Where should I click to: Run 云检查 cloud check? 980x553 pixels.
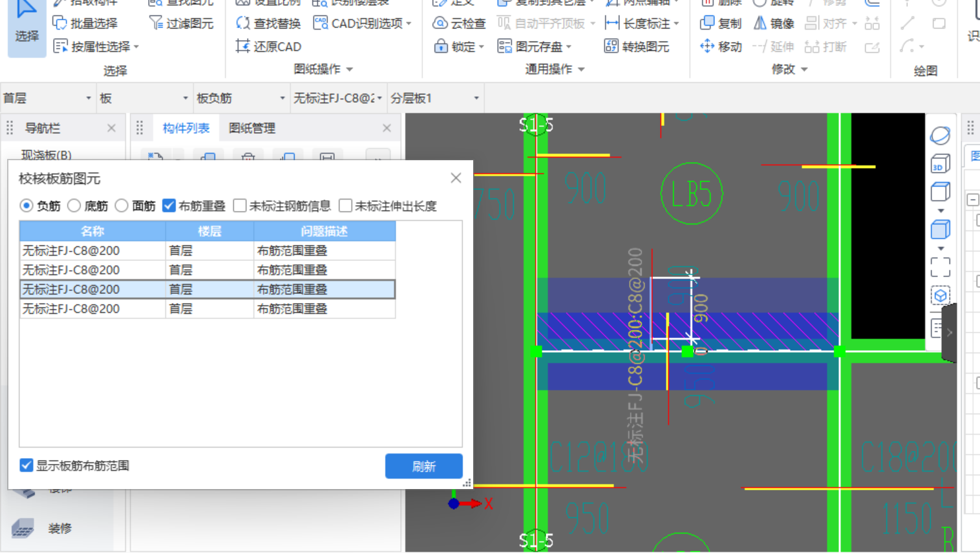click(x=459, y=23)
